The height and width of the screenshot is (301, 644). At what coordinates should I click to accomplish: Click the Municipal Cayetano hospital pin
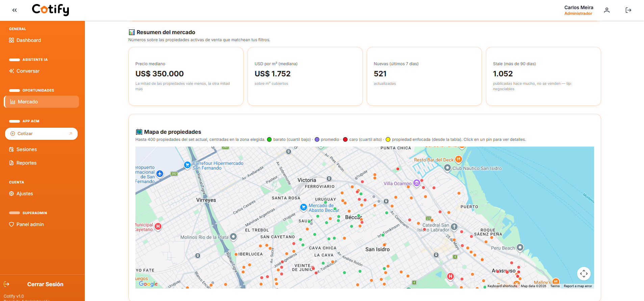click(158, 227)
